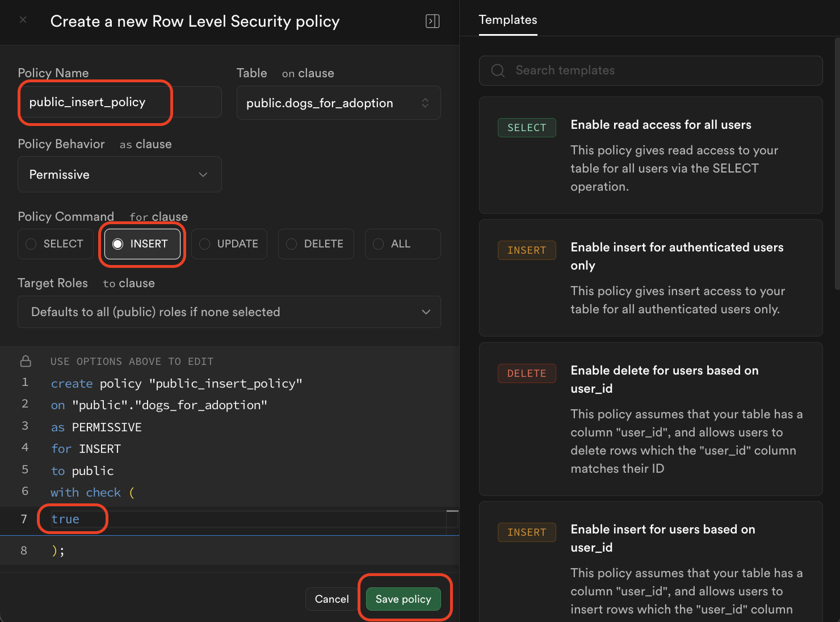The width and height of the screenshot is (840, 622).
Task: Click the INSERT badge for user_id template
Action: pyautogui.click(x=526, y=532)
